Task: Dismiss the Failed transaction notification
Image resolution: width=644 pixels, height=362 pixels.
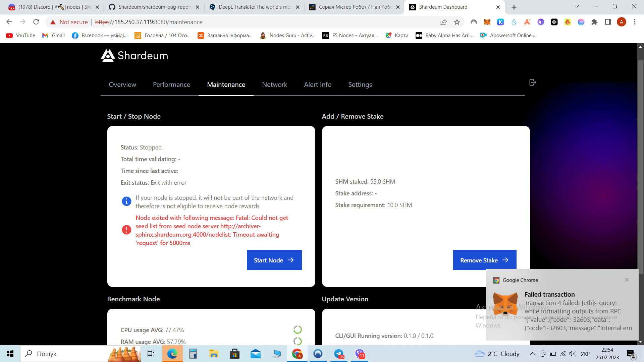Action: click(x=627, y=280)
